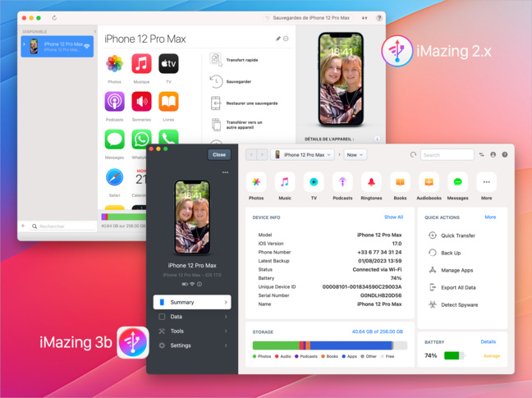This screenshot has width=532, height=398.
Task: Open WhatsApp icon in iMazing 2 window
Action: coord(141,140)
